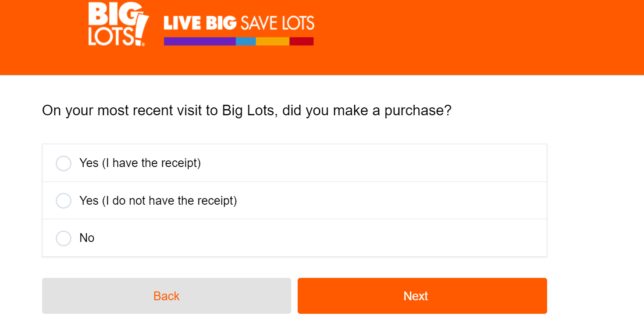This screenshot has height=316, width=644.
Task: Click the "SAVE LOTS" tagline text
Action: point(277,23)
